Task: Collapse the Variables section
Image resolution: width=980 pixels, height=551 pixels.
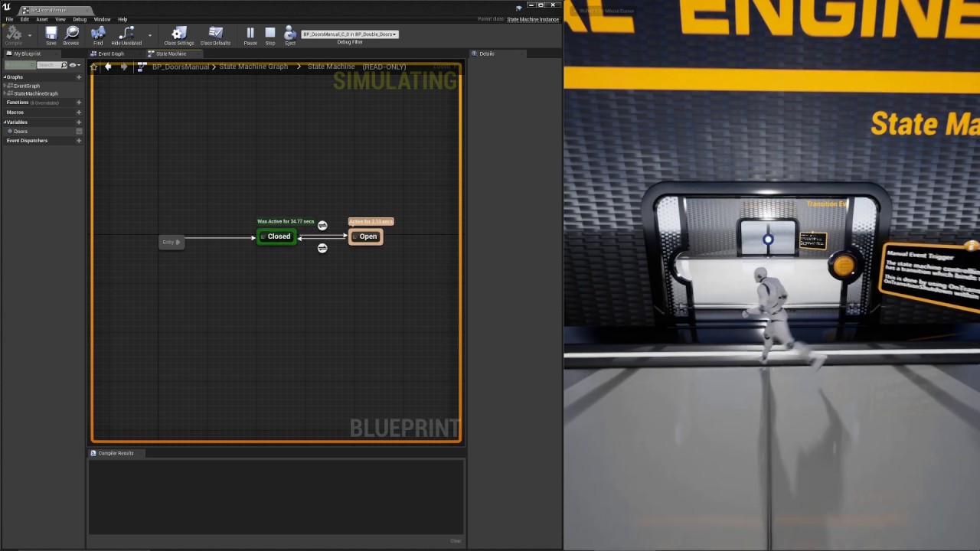Action: 5,122
